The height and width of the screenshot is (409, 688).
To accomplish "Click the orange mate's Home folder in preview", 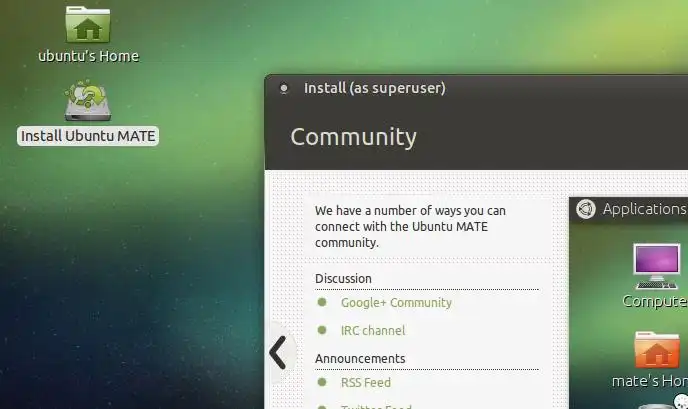I will pos(657,350).
